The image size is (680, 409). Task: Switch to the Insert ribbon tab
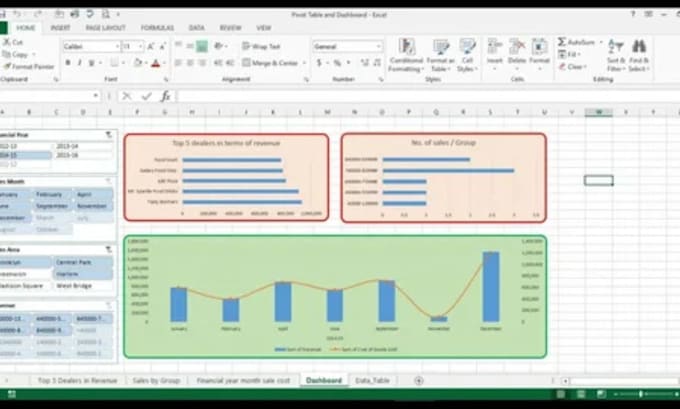(60, 28)
